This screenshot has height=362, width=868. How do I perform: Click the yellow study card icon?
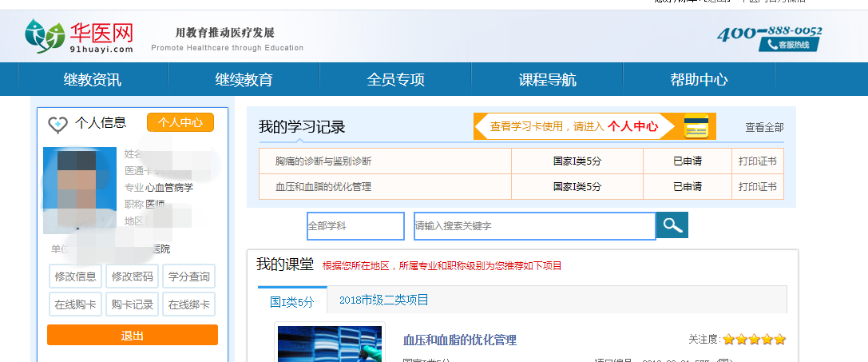(x=696, y=126)
